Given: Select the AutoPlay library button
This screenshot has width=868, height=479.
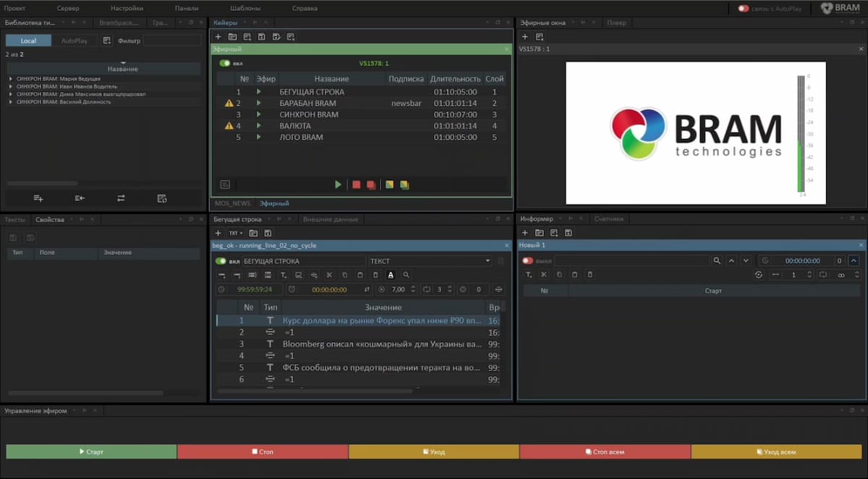Looking at the screenshot, I should coord(75,41).
